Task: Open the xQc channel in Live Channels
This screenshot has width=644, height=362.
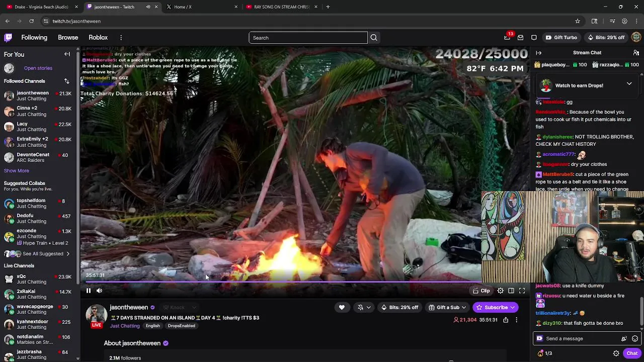Action: pos(38,279)
